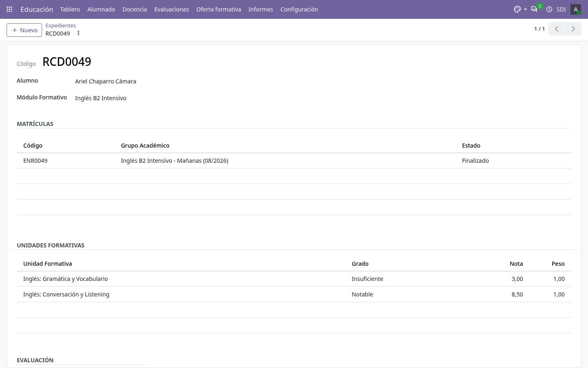Open the Informes menu
Image resolution: width=588 pixels, height=368 pixels.
coord(261,9)
